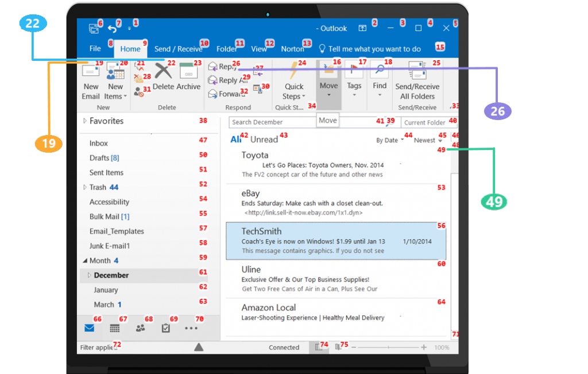
Task: Show Unread messages filter
Action: pyautogui.click(x=264, y=140)
